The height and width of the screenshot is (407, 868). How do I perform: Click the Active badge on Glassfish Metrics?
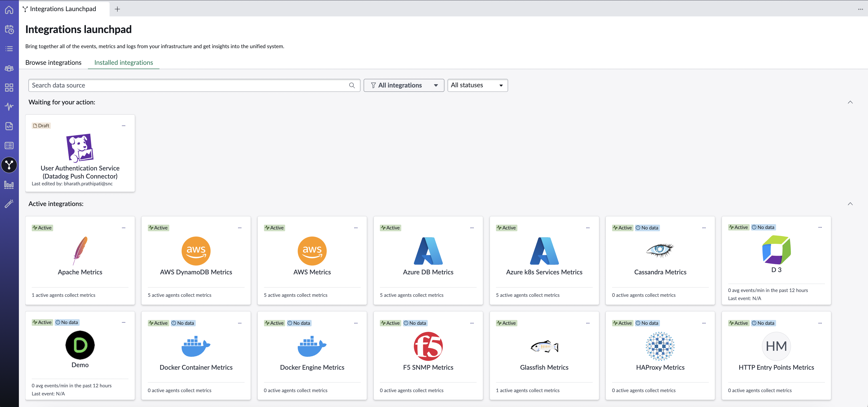click(507, 323)
